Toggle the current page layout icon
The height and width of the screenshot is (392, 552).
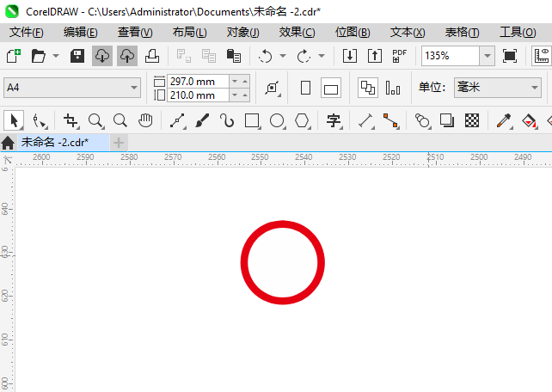[393, 88]
